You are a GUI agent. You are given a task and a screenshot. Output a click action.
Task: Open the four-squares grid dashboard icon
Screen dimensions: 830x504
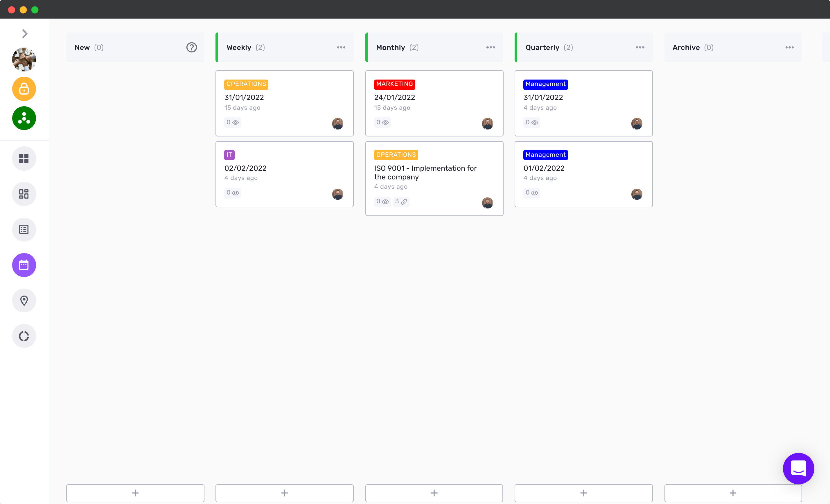tap(24, 159)
